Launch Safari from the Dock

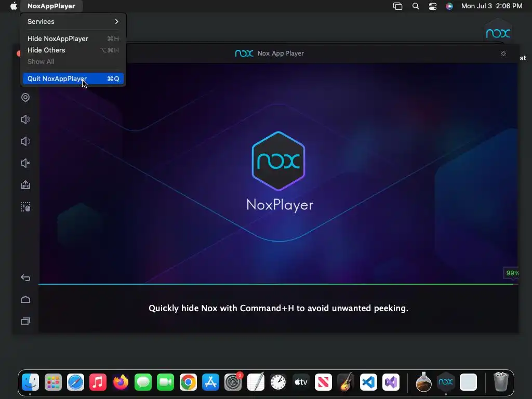coord(75,382)
